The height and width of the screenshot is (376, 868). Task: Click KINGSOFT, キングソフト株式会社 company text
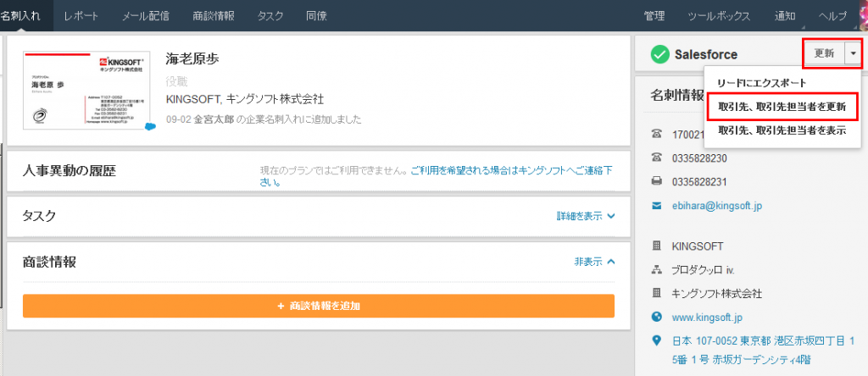coord(245,100)
